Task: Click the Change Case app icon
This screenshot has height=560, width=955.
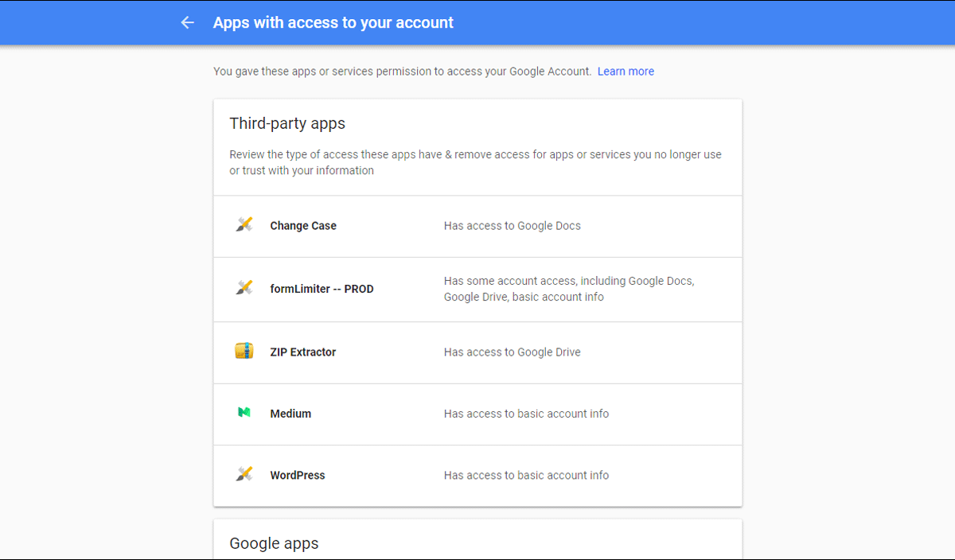Action: click(244, 225)
